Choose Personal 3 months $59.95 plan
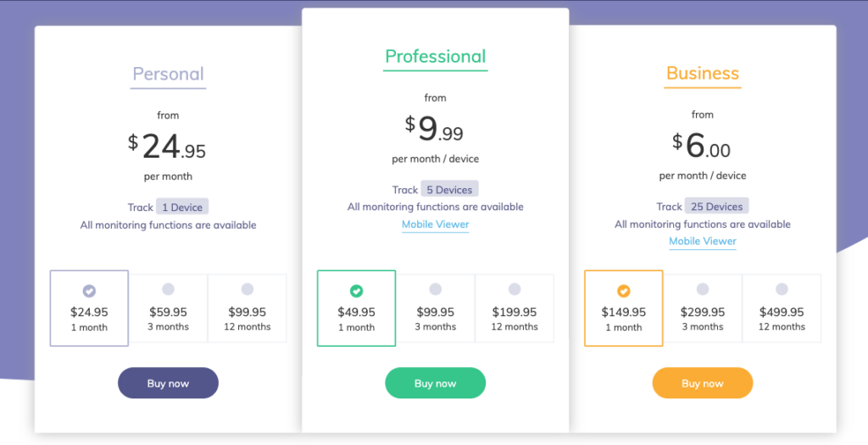Image resolution: width=868 pixels, height=445 pixels. pos(169,309)
